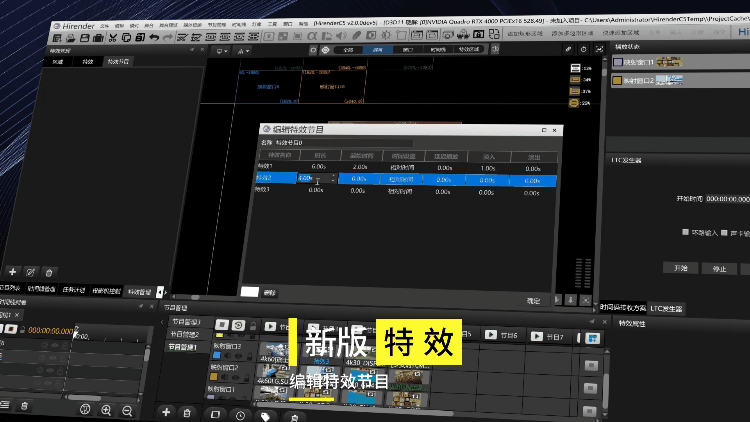Viewport: 750px width, 422px height.
Task: Select the 特效节目 tab in the left panel
Action: pos(118,62)
